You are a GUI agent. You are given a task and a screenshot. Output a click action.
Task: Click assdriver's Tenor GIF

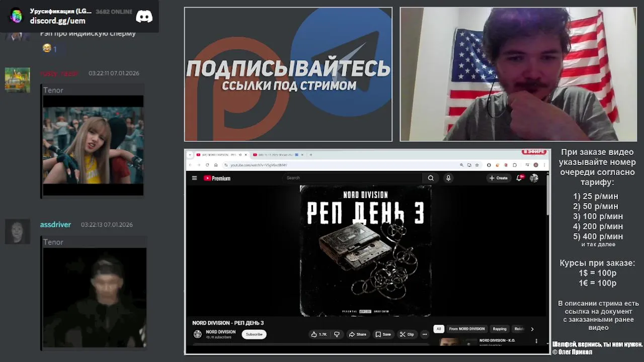(95, 298)
